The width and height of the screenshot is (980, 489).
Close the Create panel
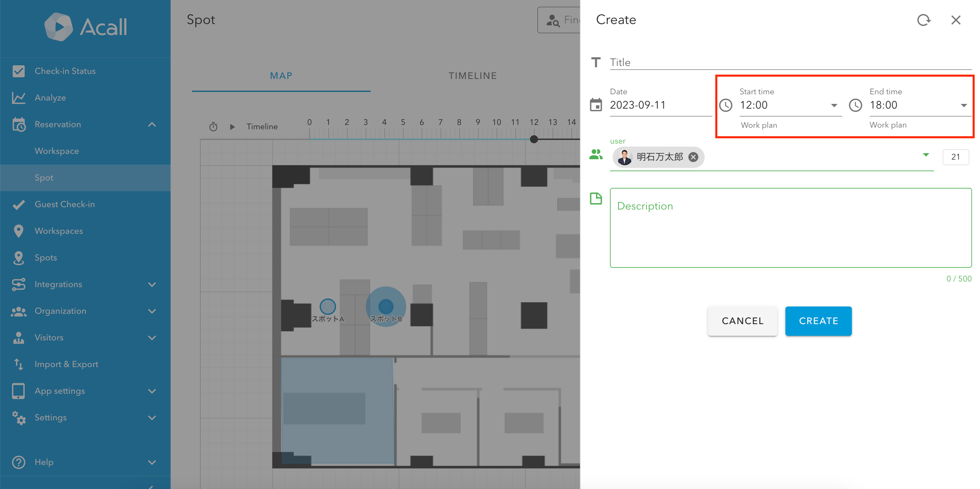click(956, 20)
